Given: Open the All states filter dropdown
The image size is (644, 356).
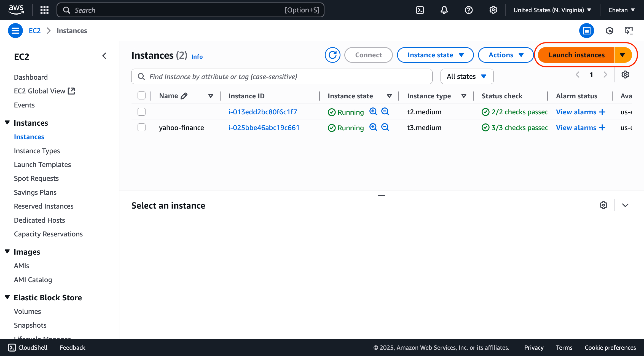Looking at the screenshot, I should (x=467, y=77).
